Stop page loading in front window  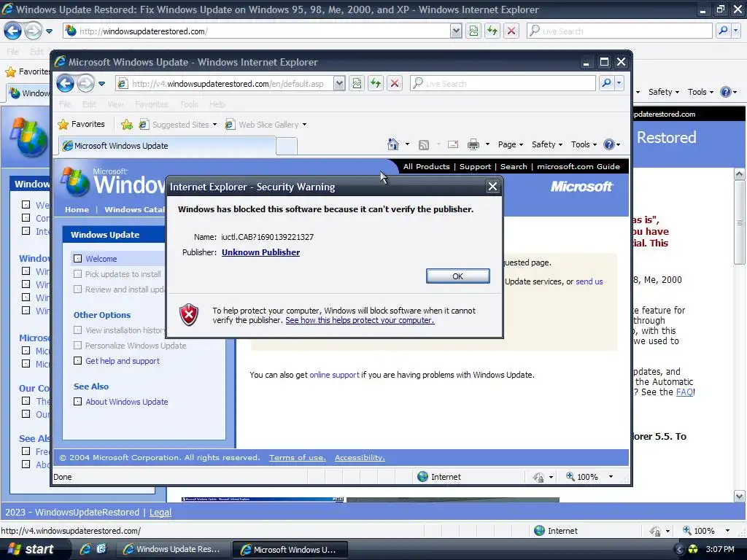[395, 84]
